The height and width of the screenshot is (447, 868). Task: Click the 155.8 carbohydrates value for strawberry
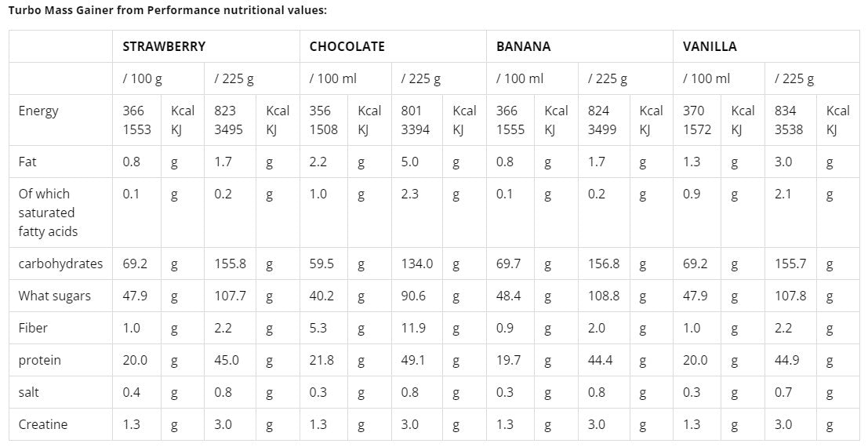pyautogui.click(x=231, y=263)
